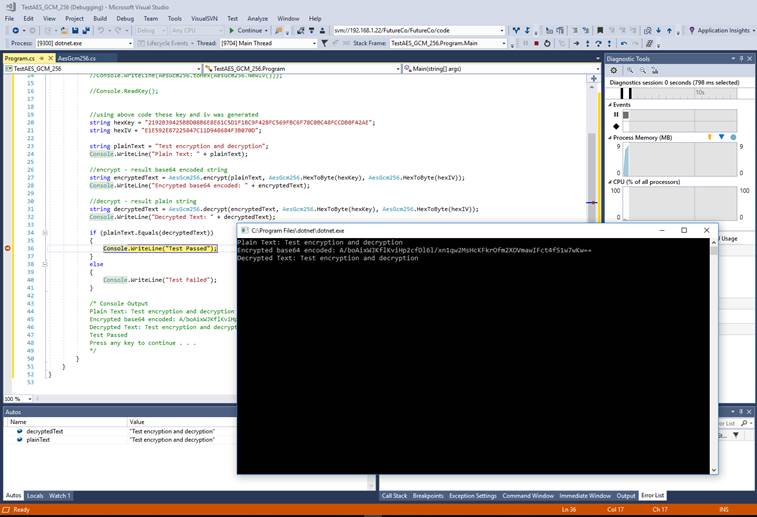Collapse the Process Memory (MB) section
The image size is (757, 517).
point(610,138)
